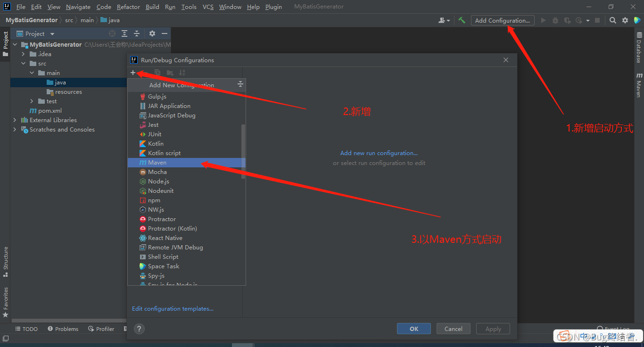644x347 pixels.
Task: Open the Database side panel
Action: point(639,47)
